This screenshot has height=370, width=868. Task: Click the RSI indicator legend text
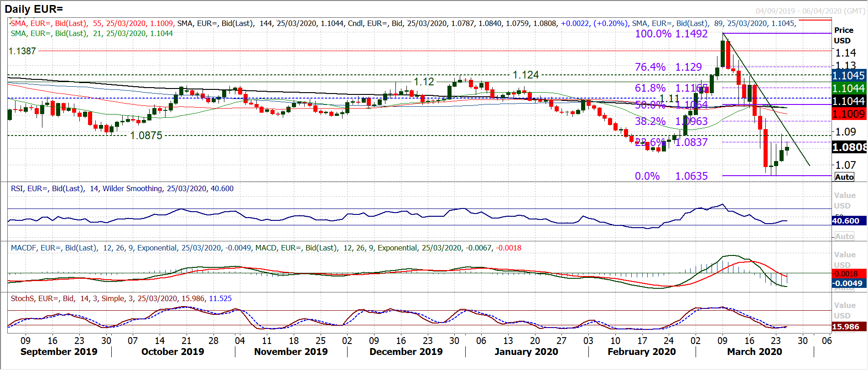pyautogui.click(x=122, y=188)
